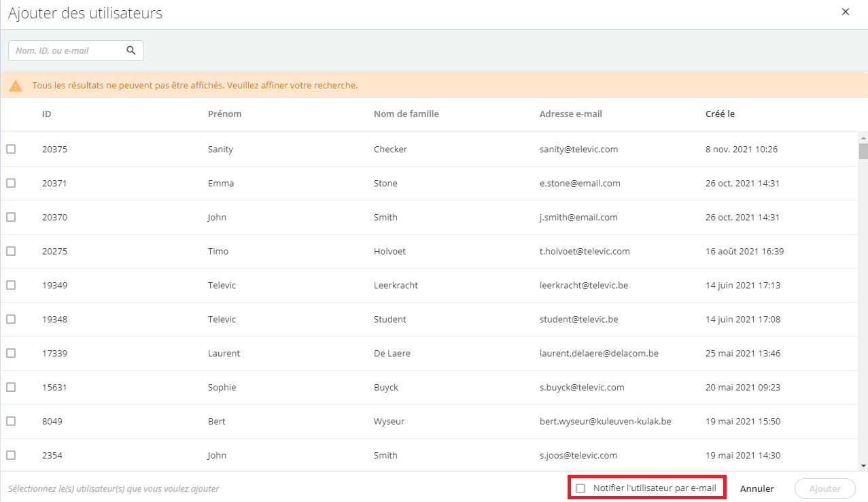The height and width of the screenshot is (502, 868).
Task: Click the last name Checker
Action: [390, 149]
